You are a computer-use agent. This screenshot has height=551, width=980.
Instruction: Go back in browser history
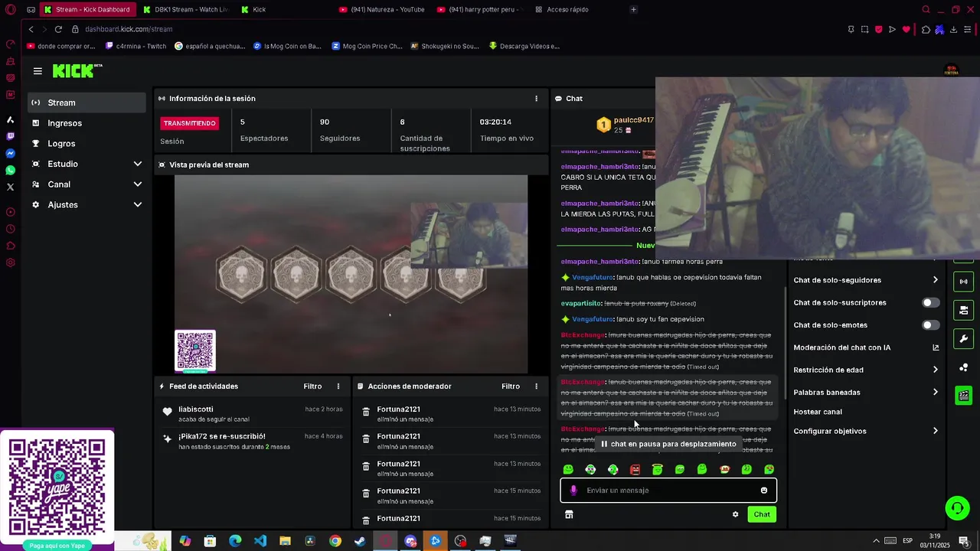[x=31, y=29]
